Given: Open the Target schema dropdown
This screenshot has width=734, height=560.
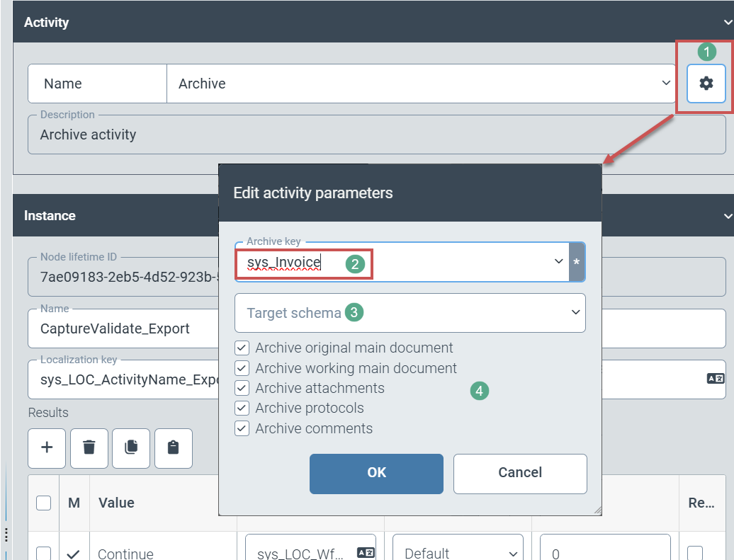Looking at the screenshot, I should pos(572,313).
